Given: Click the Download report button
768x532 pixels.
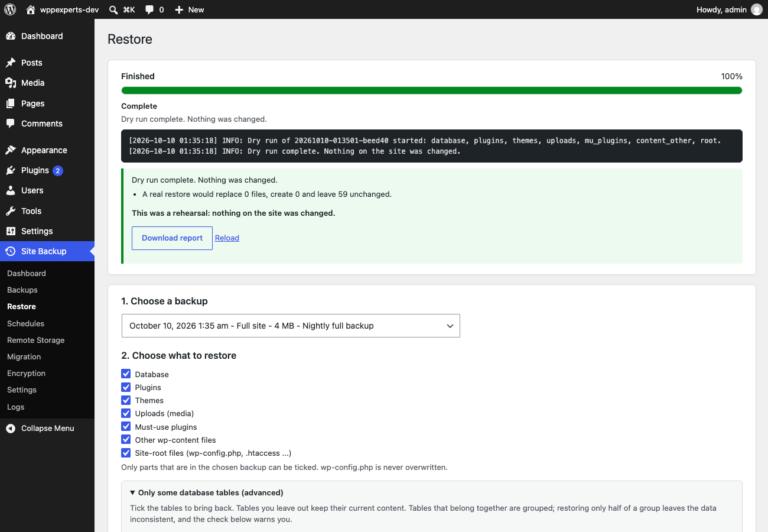Looking at the screenshot, I should pyautogui.click(x=172, y=238).
